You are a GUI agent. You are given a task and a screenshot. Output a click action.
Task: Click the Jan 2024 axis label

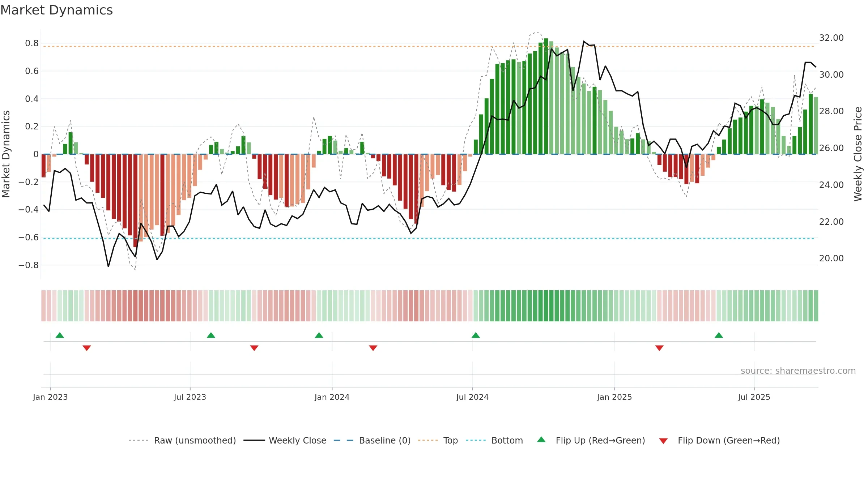pos(332,397)
